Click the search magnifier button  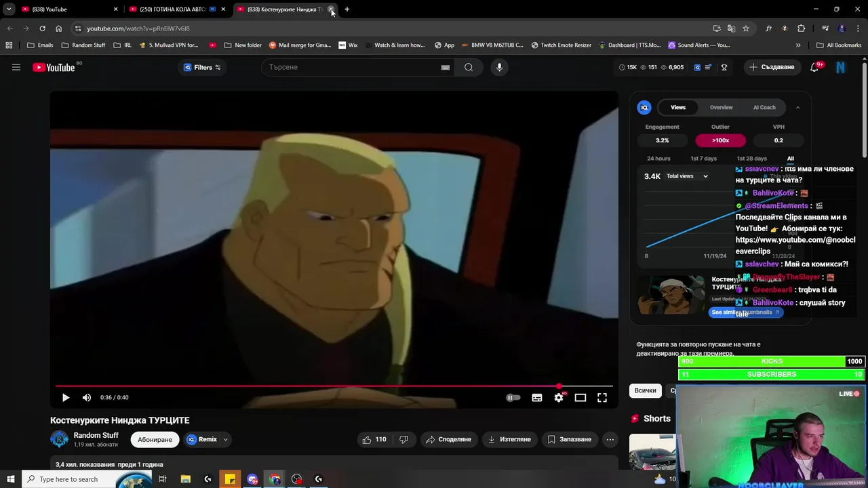pos(469,67)
